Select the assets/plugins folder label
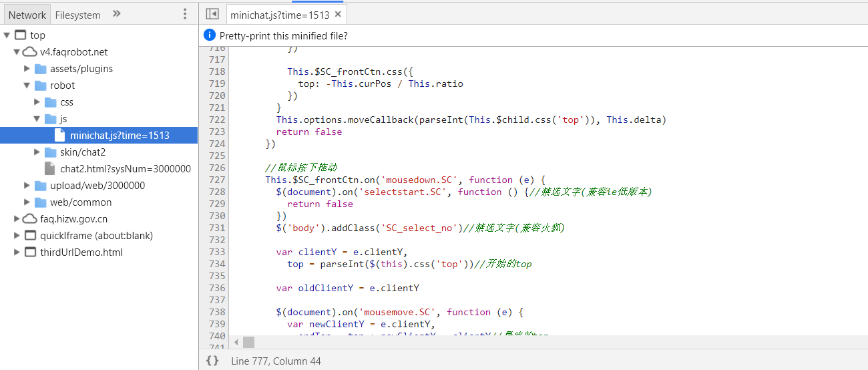 click(81, 68)
